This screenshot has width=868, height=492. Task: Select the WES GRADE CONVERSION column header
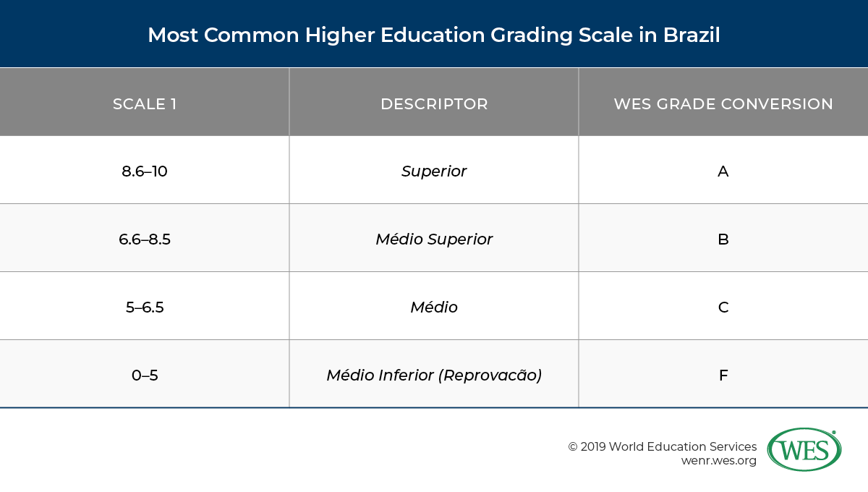click(723, 103)
